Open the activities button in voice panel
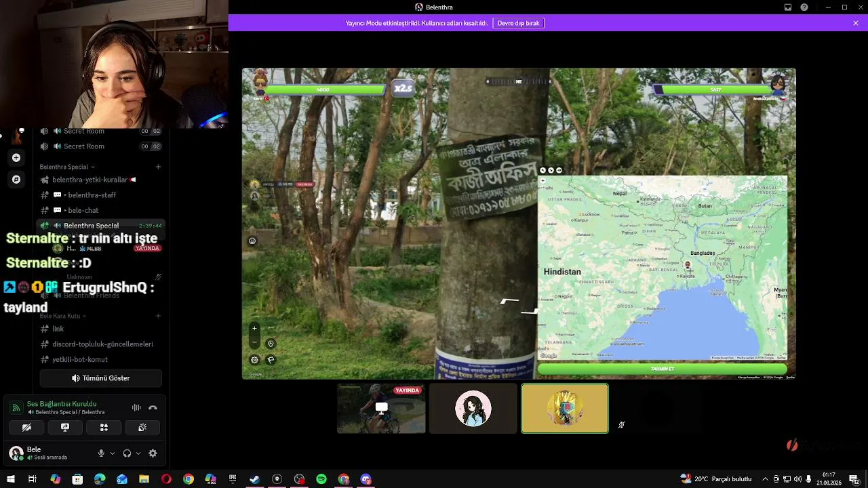This screenshot has height=488, width=868. (x=104, y=428)
